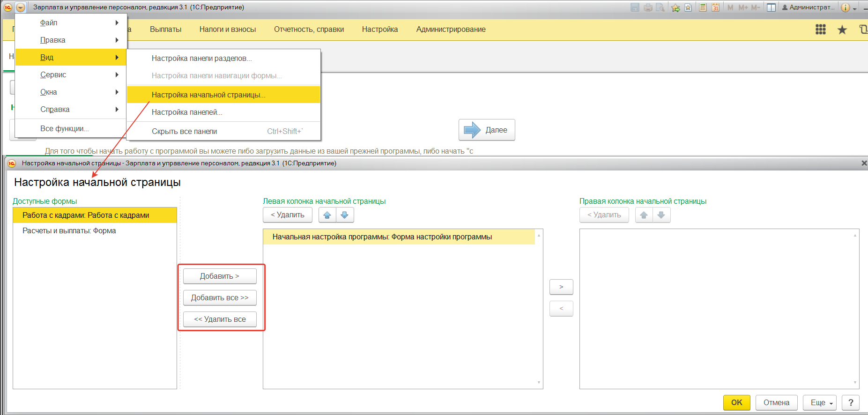The width and height of the screenshot is (868, 415).
Task: Click the 1C logo icon in title bar
Action: click(x=8, y=7)
